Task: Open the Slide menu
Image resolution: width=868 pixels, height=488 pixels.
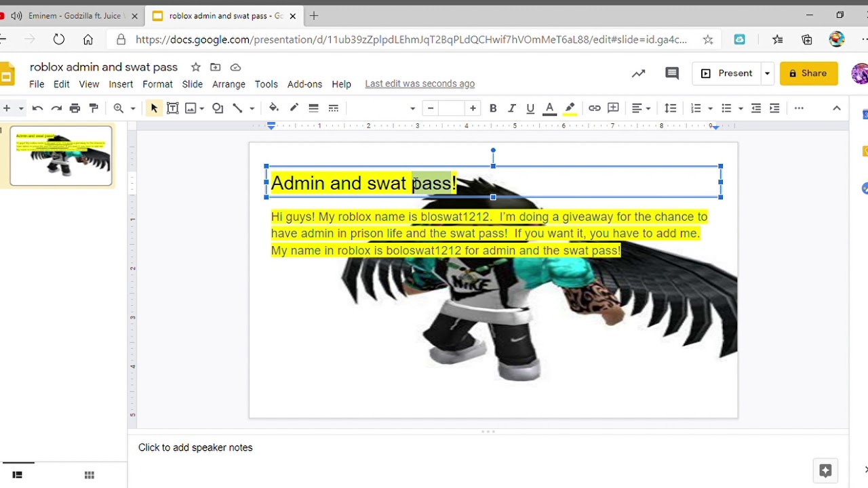Action: [x=193, y=84]
